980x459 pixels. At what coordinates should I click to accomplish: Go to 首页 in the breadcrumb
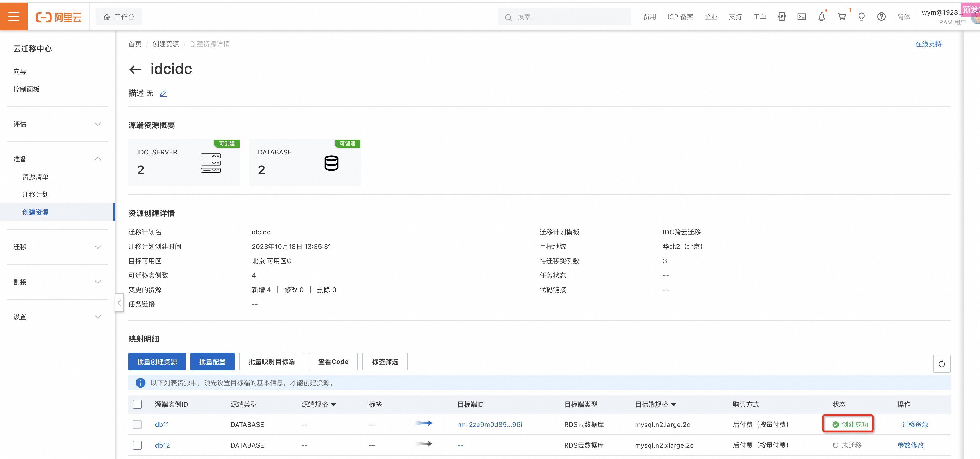click(x=135, y=44)
